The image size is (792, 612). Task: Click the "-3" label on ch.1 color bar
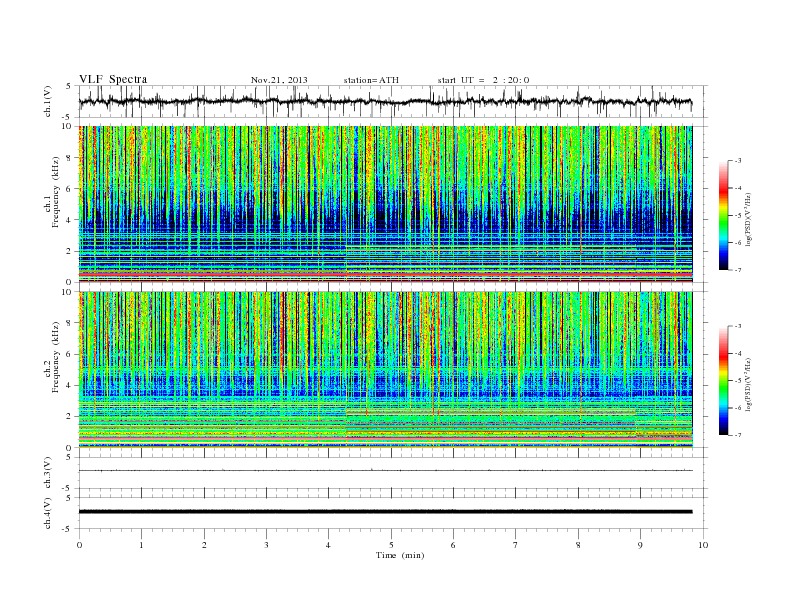[x=737, y=161]
